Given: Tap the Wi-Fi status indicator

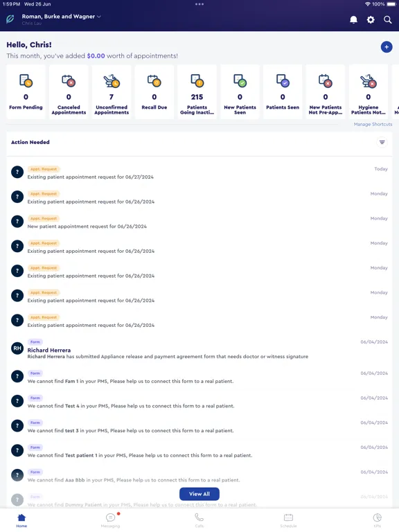Looking at the screenshot, I should 367,4.
